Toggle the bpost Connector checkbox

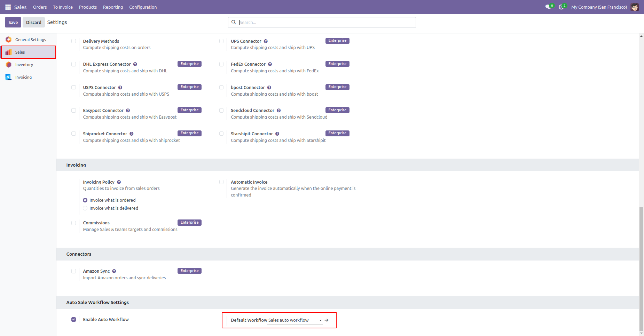point(221,87)
